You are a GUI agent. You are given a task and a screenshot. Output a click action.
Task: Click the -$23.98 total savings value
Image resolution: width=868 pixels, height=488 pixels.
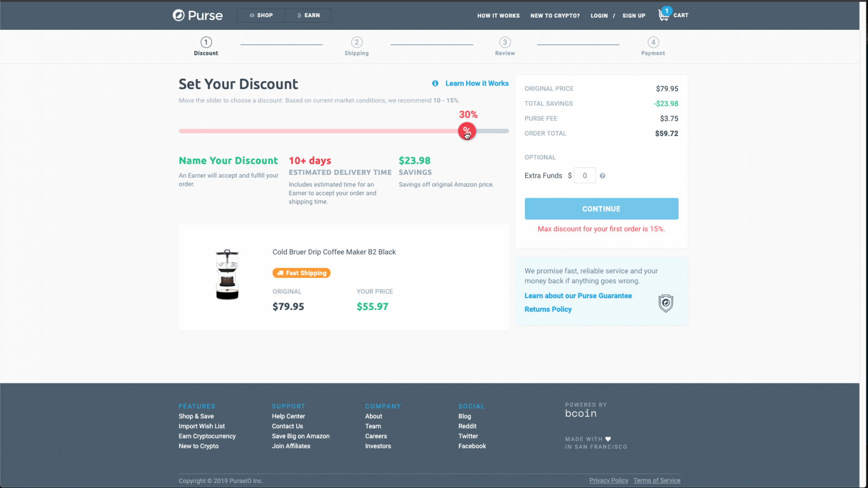[666, 103]
